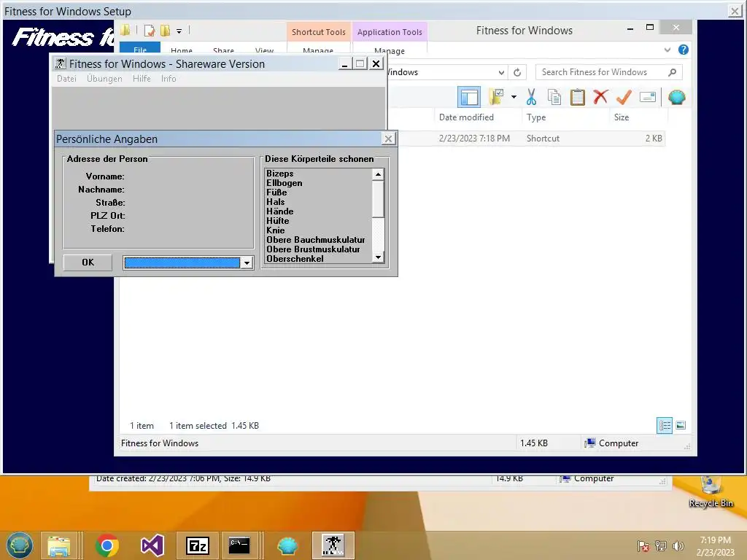
Task: Click the Properties icon in quick access toolbar
Action: [150, 31]
